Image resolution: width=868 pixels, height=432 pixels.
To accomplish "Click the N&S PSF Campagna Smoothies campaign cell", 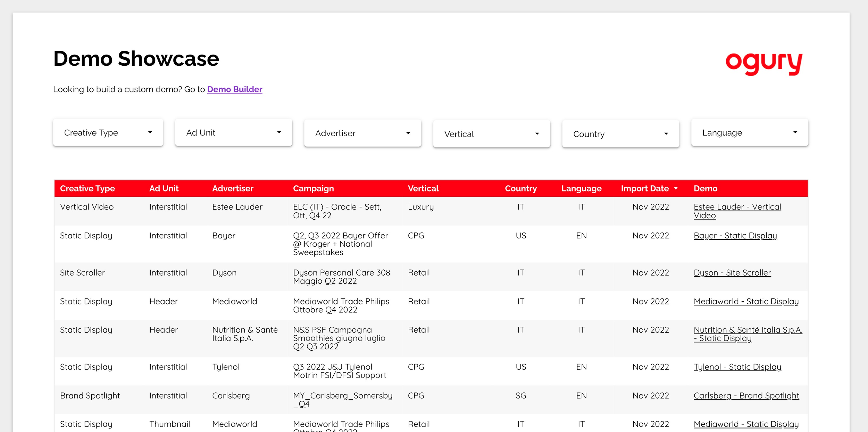I will click(339, 338).
